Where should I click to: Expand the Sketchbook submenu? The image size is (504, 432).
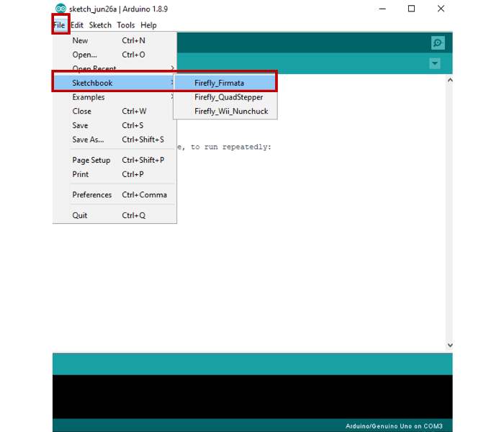click(x=114, y=83)
